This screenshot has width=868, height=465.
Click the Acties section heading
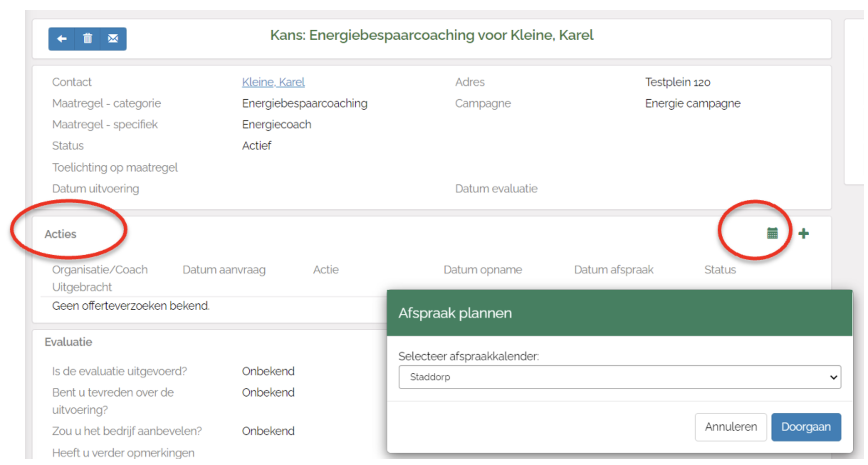pyautogui.click(x=61, y=234)
